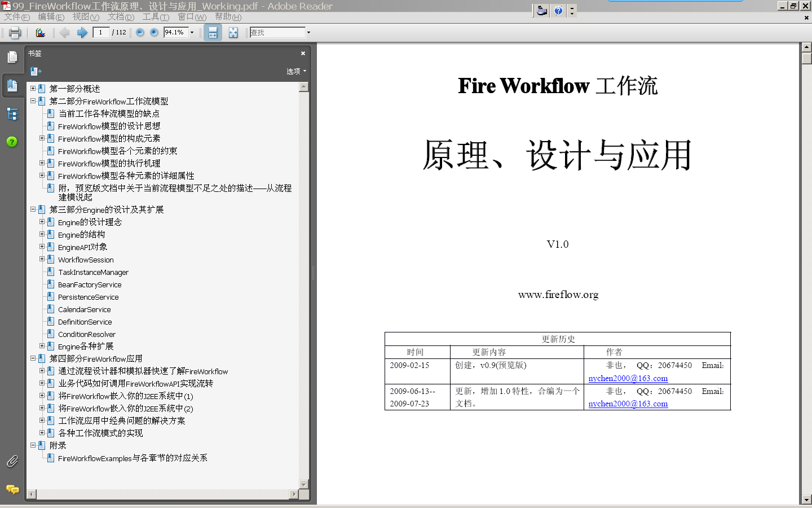Click the printer icon at top right

(x=542, y=11)
